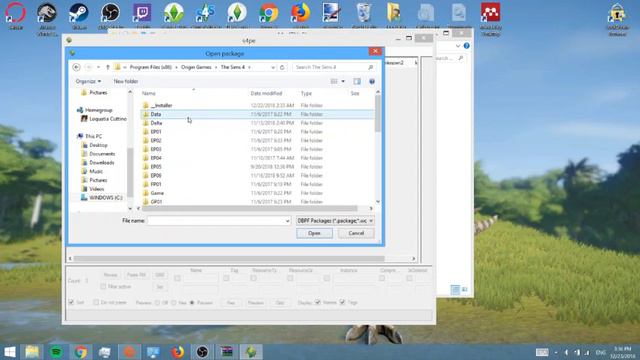The width and height of the screenshot is (640, 360).
Task: Click the Cancel button in dialog
Action: [356, 233]
